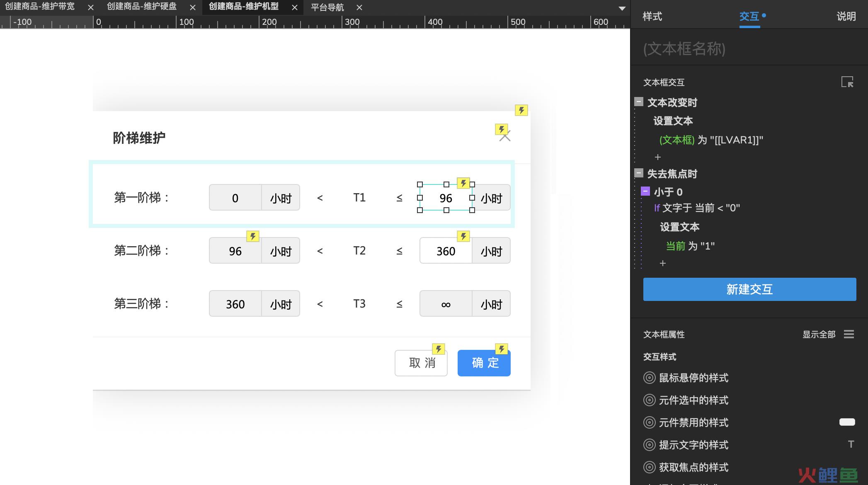This screenshot has width=868, height=485.
Task: Collapse the 小于 0 case
Action: (x=645, y=191)
